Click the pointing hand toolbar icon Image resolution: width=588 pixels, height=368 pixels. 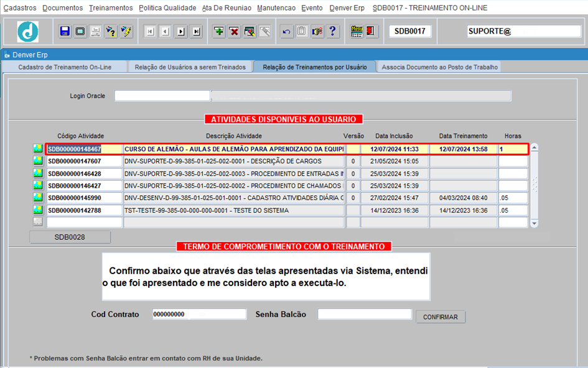tap(317, 32)
